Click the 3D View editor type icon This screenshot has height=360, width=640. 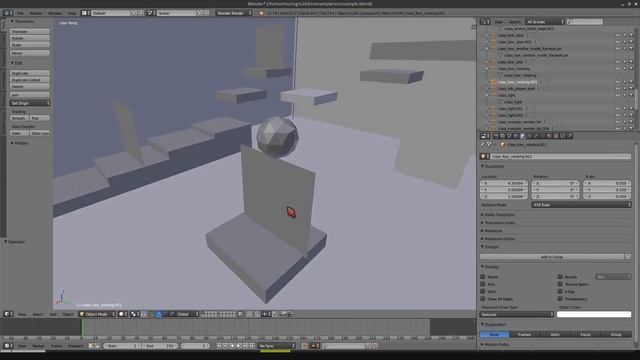[8, 314]
